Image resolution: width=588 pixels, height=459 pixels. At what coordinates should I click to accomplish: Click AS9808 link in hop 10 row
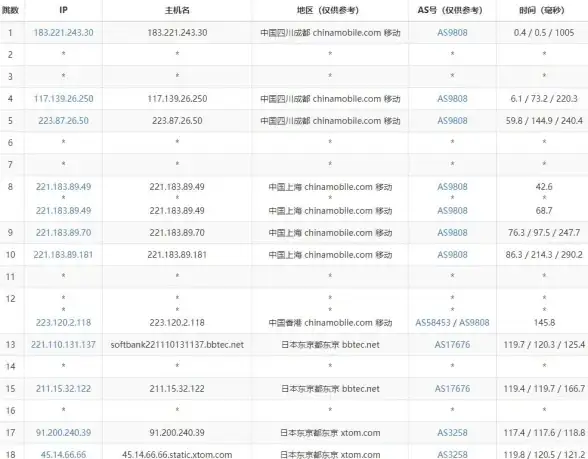coord(452,255)
